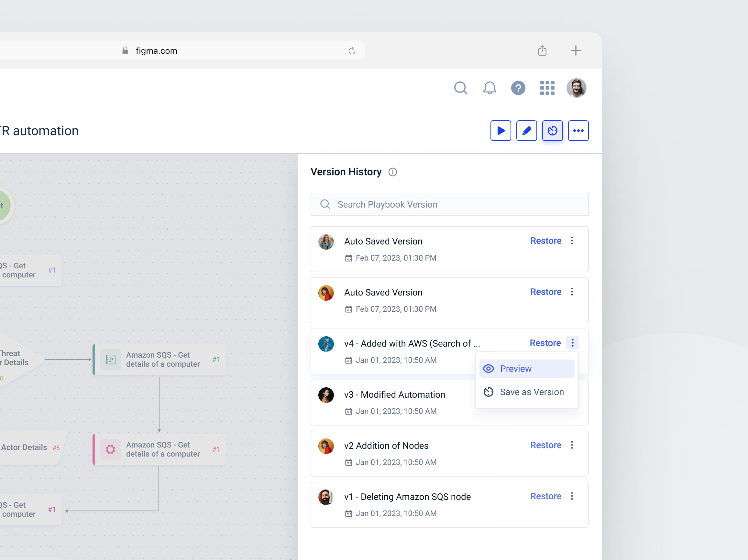
Task: Restore the second Auto Saved Version
Action: coord(545,292)
